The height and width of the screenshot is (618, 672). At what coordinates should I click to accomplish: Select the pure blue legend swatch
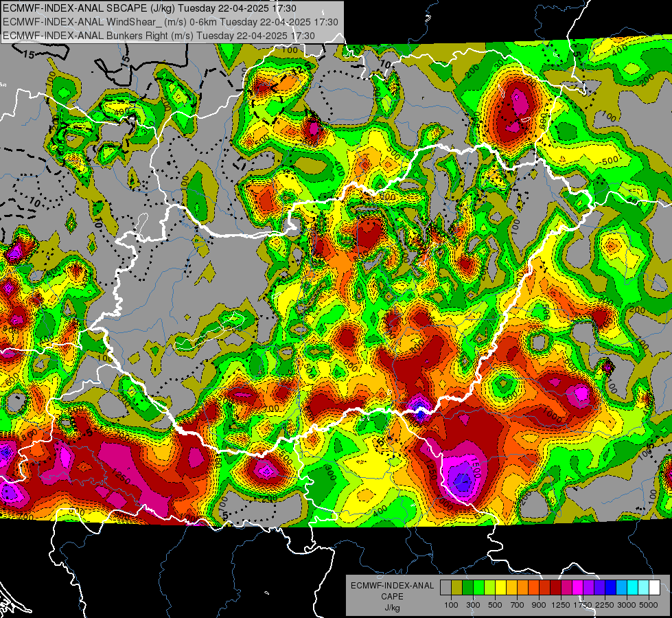click(x=611, y=588)
